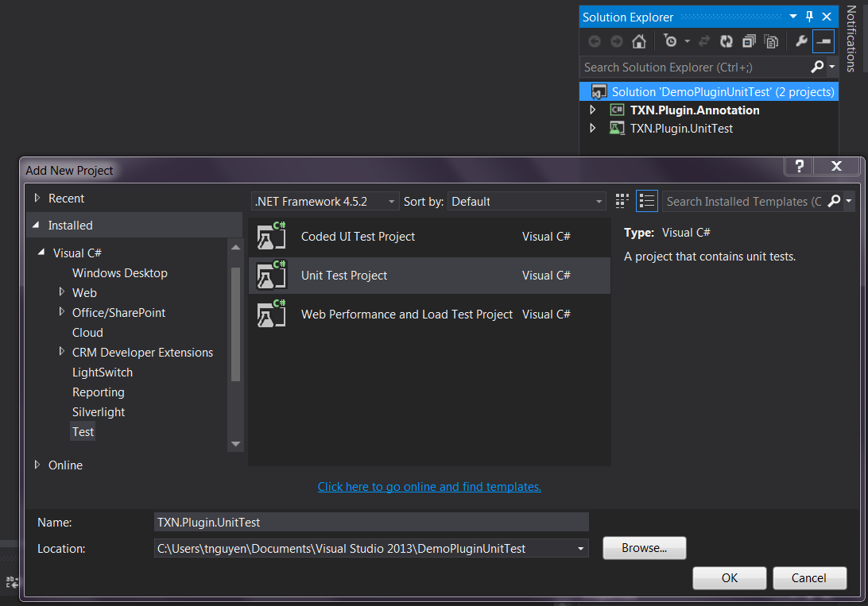Select TXN.Plugin.UnitTest in Solution Explorer
868x606 pixels.
[681, 129]
